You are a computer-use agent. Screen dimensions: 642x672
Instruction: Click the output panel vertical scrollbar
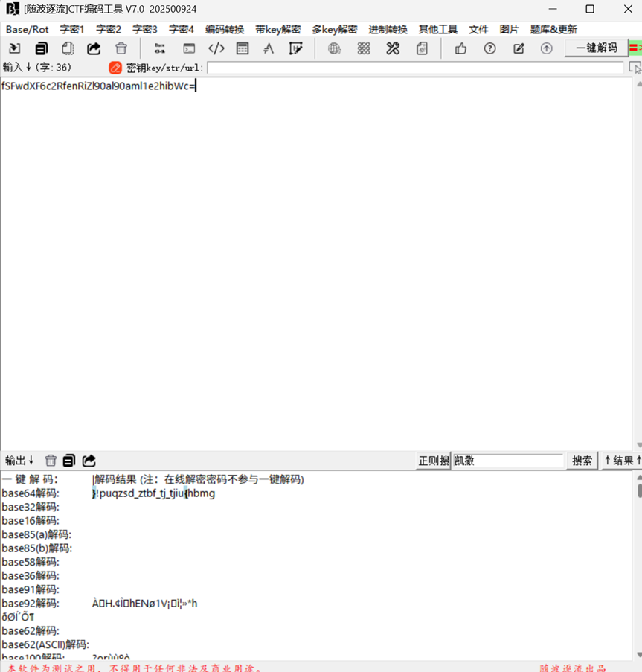coord(638,566)
